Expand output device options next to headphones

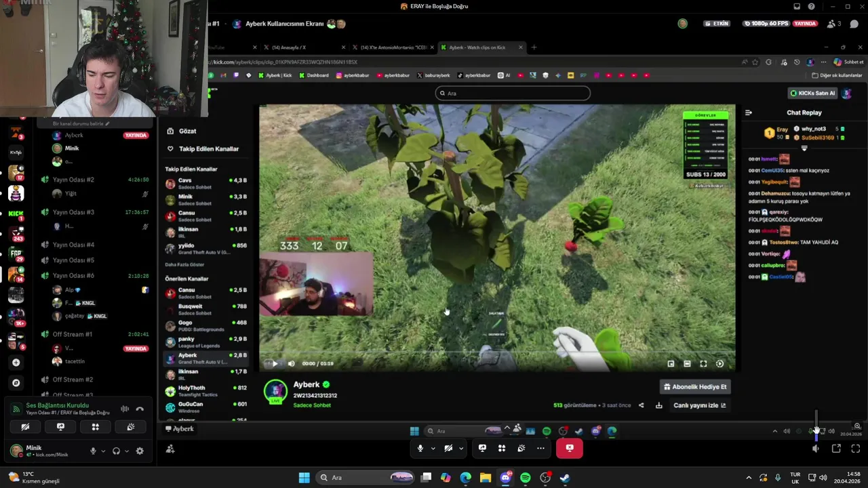tap(126, 451)
